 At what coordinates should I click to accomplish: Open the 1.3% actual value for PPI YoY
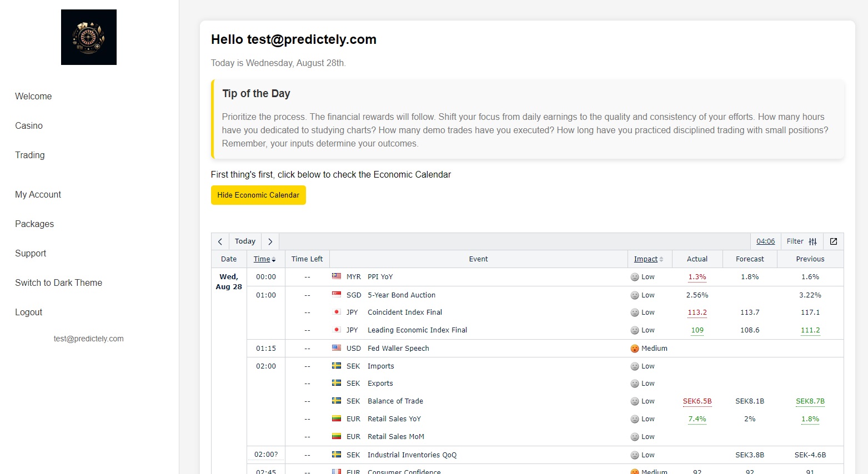[697, 276]
